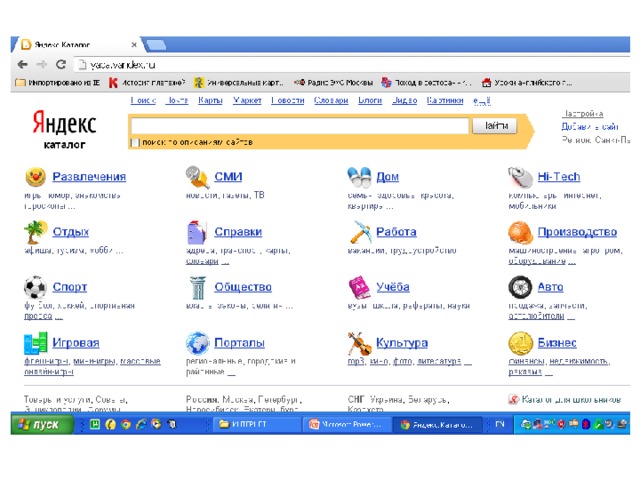Click the soccer ball Спорт icon
The width and height of the screenshot is (640, 480).
coord(36,287)
